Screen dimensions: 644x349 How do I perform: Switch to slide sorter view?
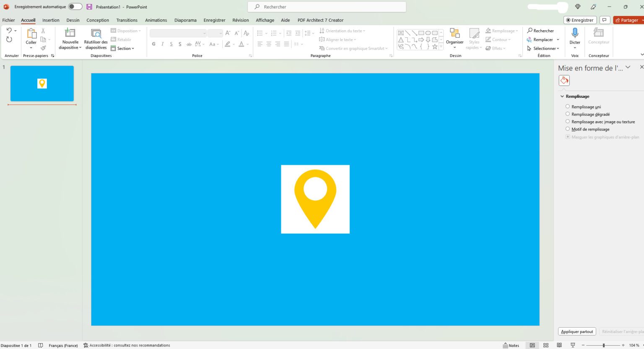tap(546, 345)
